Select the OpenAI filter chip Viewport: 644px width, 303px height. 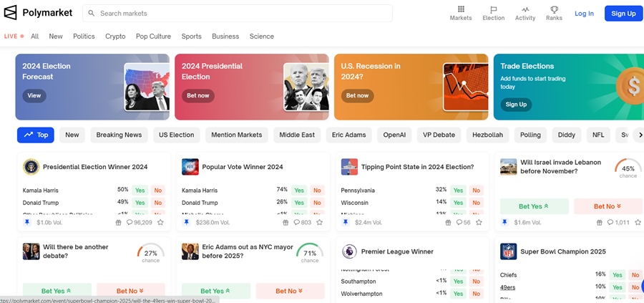coord(394,135)
